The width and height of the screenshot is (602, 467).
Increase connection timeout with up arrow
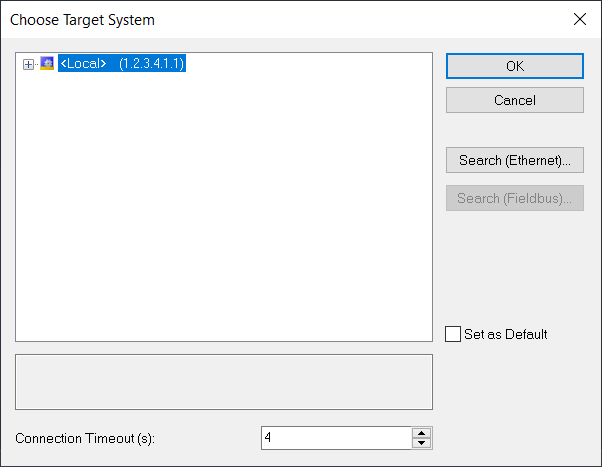422,433
